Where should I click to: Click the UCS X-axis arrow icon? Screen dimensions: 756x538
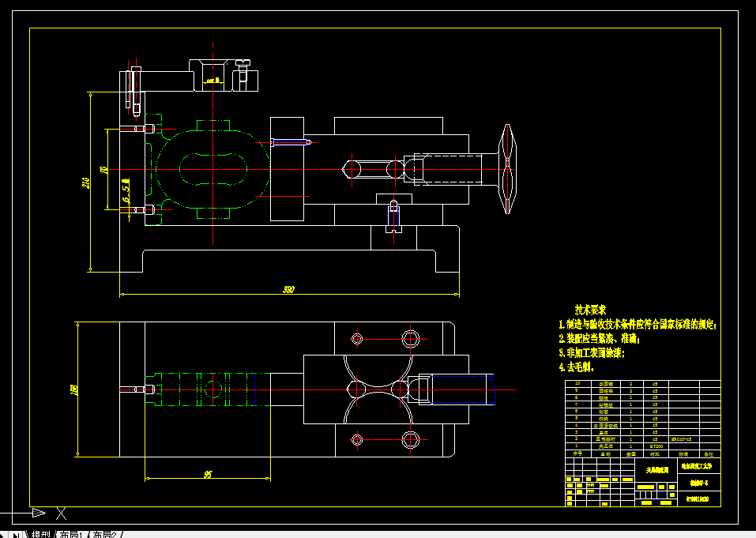[x=39, y=513]
